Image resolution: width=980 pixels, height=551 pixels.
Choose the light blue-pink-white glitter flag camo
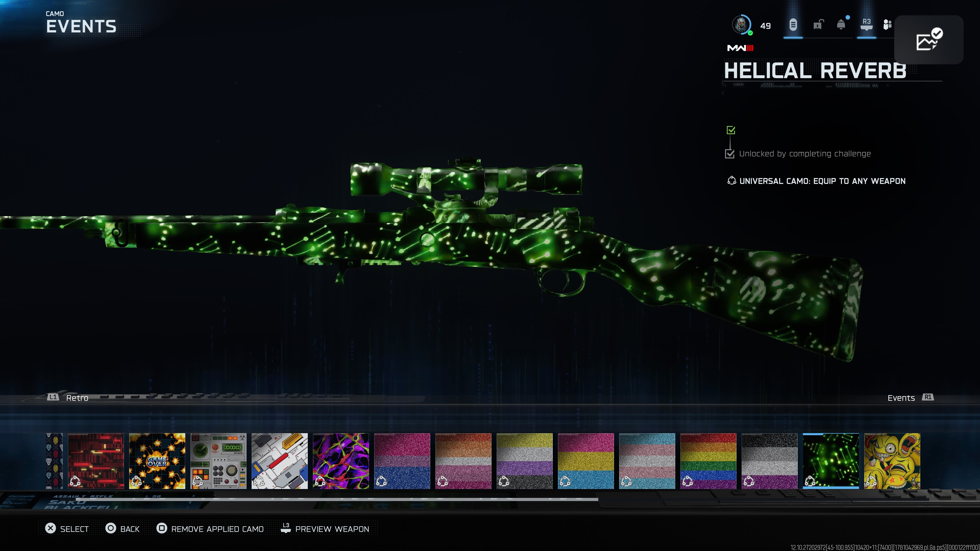(x=647, y=461)
